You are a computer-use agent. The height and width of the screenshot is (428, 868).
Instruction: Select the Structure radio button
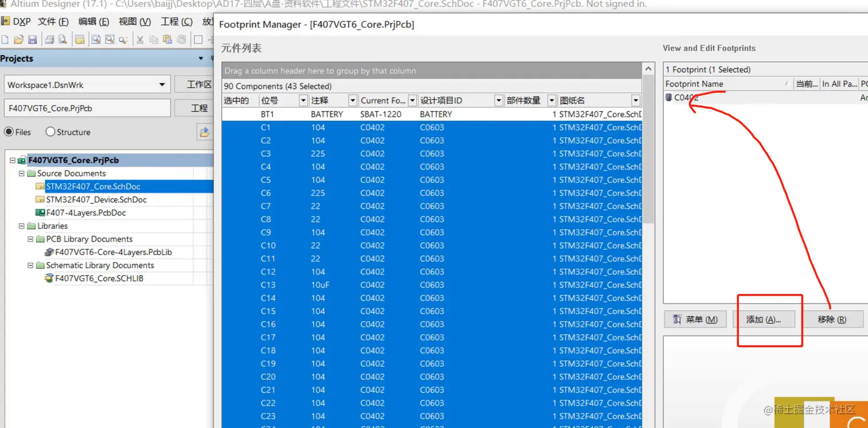pyautogui.click(x=50, y=132)
